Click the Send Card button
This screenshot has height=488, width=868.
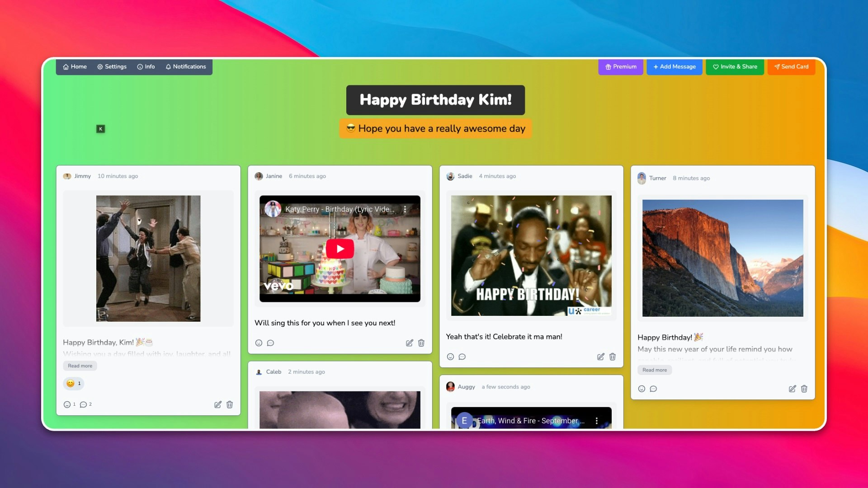(791, 66)
